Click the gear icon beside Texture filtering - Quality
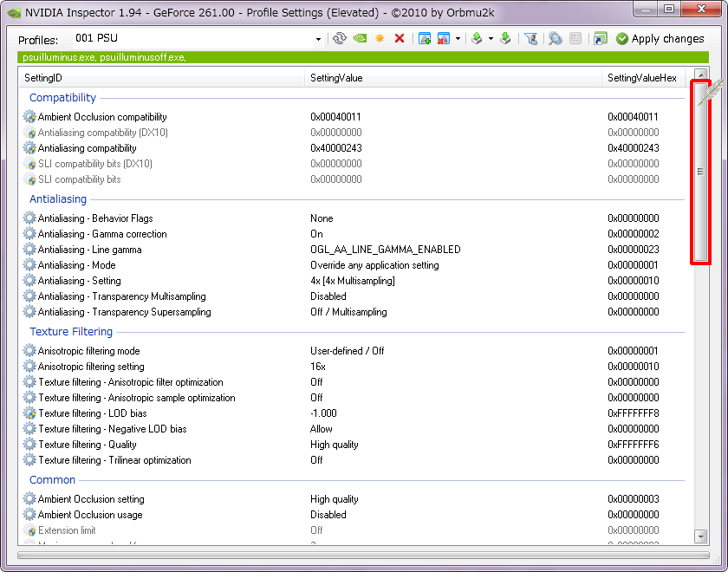 tap(29, 445)
